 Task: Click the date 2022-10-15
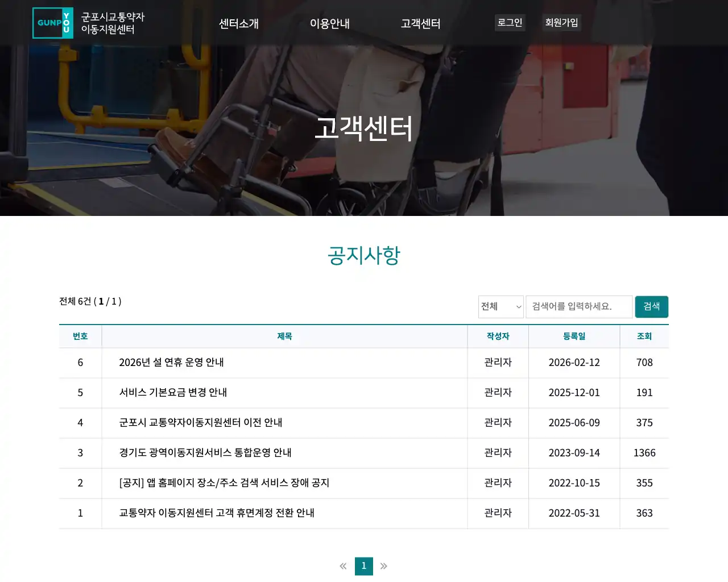tap(574, 483)
